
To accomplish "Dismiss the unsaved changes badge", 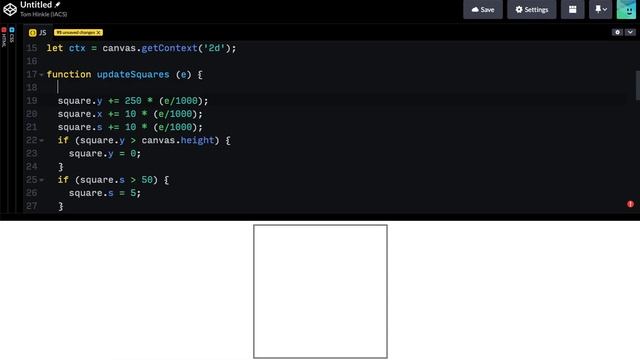I will click(98, 32).
